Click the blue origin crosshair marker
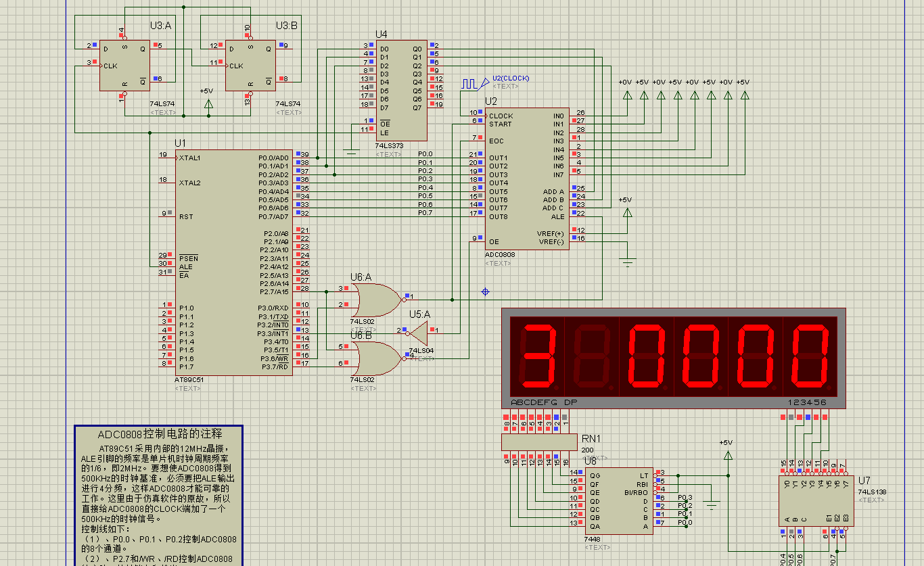This screenshot has height=566, width=924. 485,291
